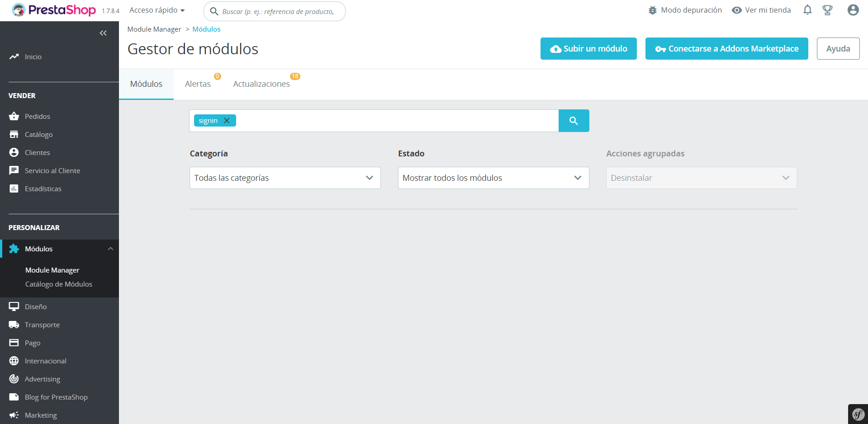Open the Acceso rápido dropdown
The height and width of the screenshot is (424, 868).
[157, 10]
